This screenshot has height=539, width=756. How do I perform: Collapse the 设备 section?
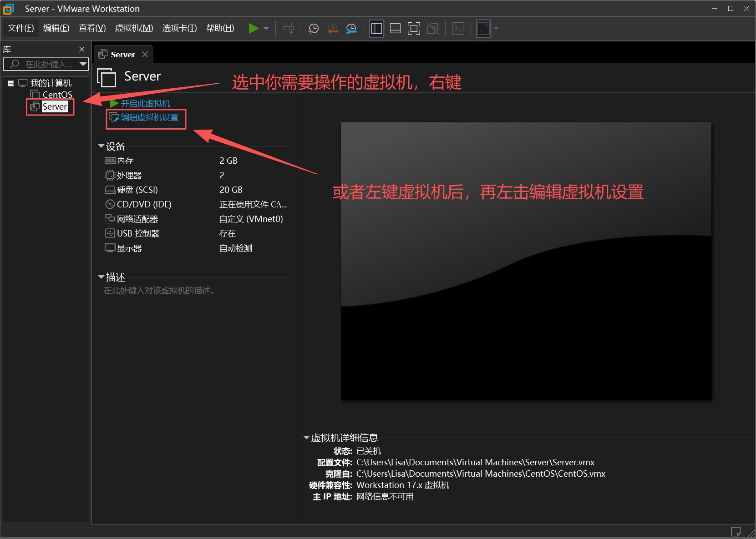tap(101, 146)
